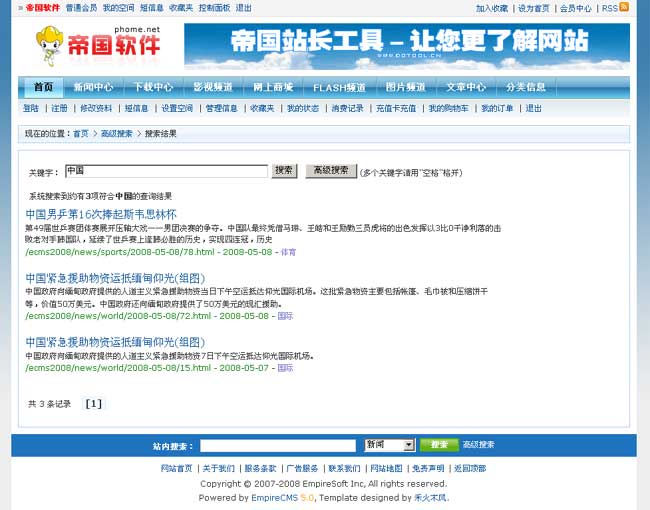Open the 下载中心 tab
Screen dimensions: 650x510
(153, 87)
